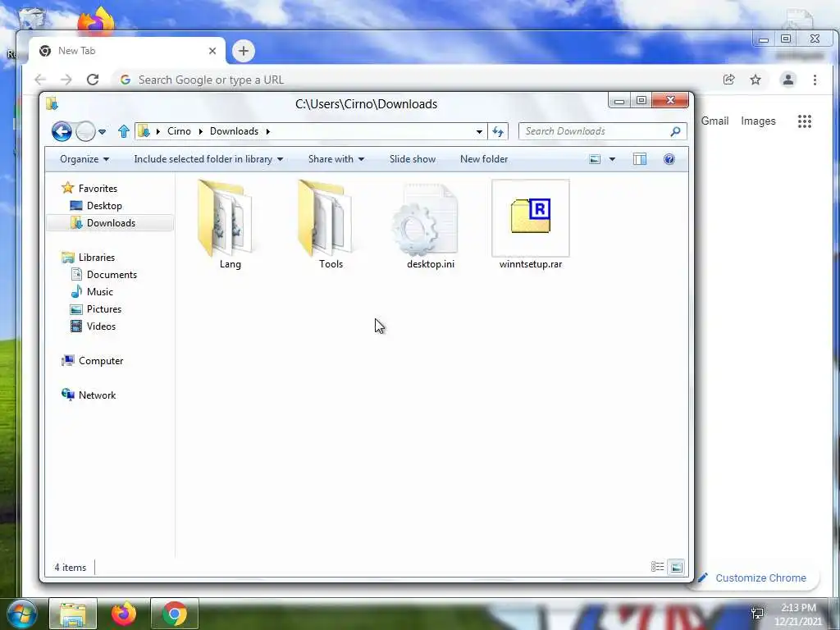This screenshot has width=840, height=630.
Task: Focus the Search Downloads field
Action: coord(595,131)
